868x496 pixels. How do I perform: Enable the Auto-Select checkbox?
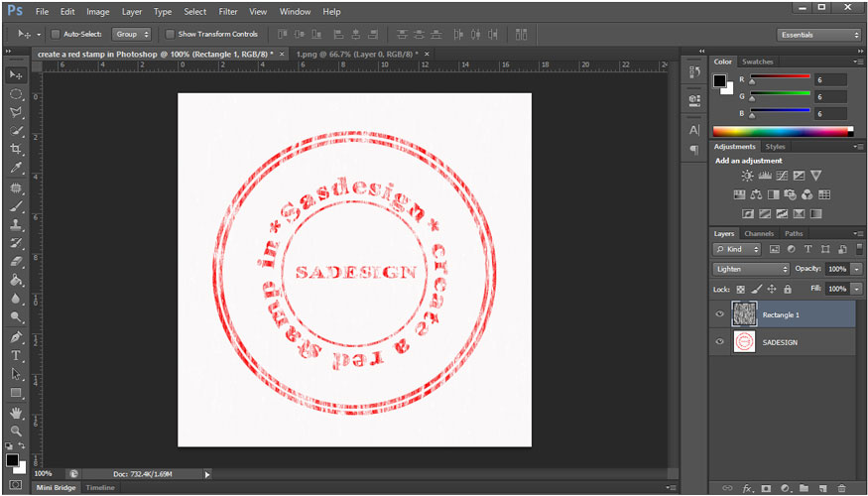click(56, 34)
